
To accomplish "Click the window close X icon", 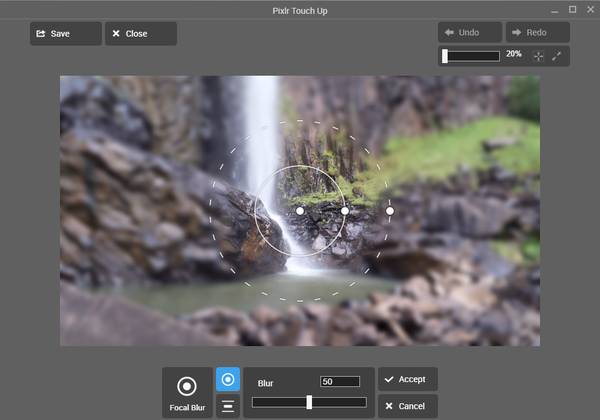I will 589,9.
